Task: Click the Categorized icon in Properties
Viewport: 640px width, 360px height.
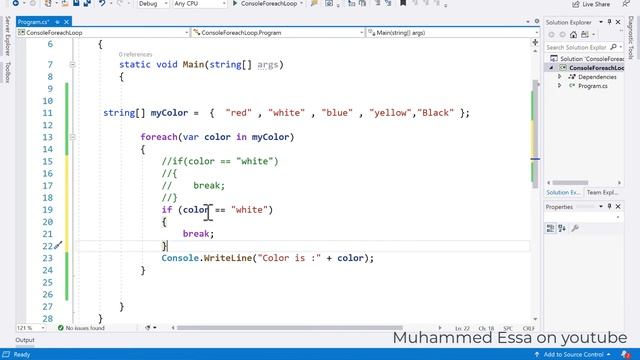Action: (x=550, y=228)
